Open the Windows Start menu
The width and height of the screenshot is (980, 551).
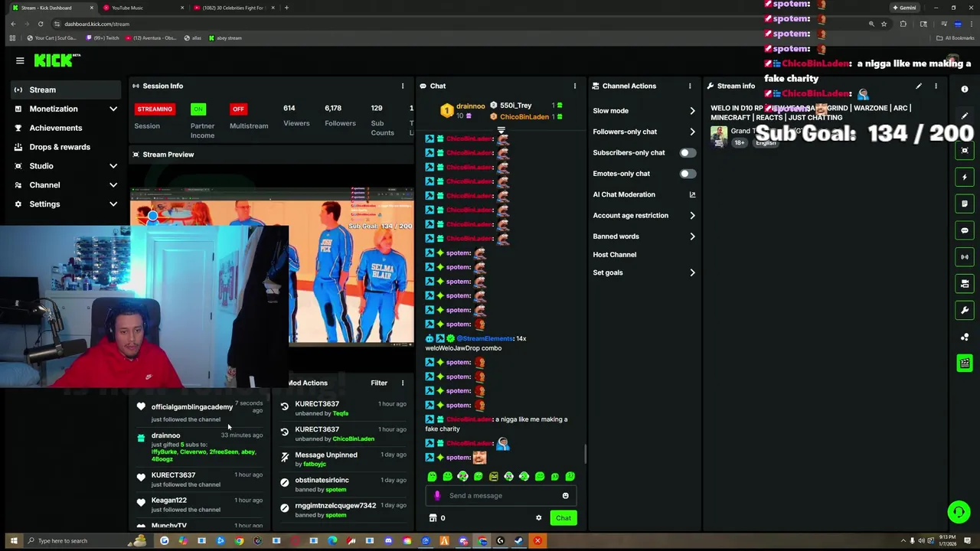(13, 540)
